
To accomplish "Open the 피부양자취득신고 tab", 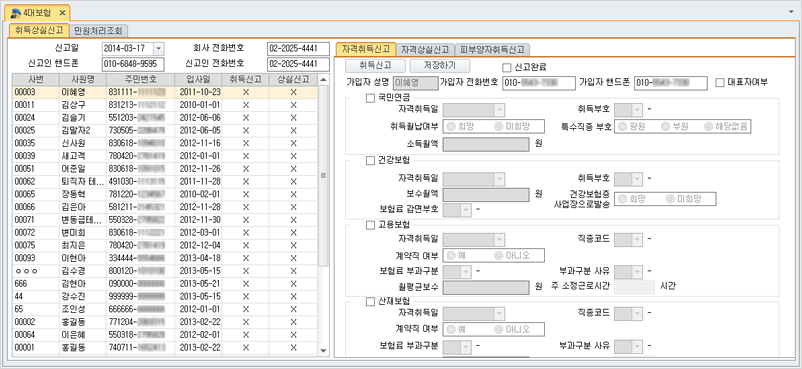I will coord(492,50).
